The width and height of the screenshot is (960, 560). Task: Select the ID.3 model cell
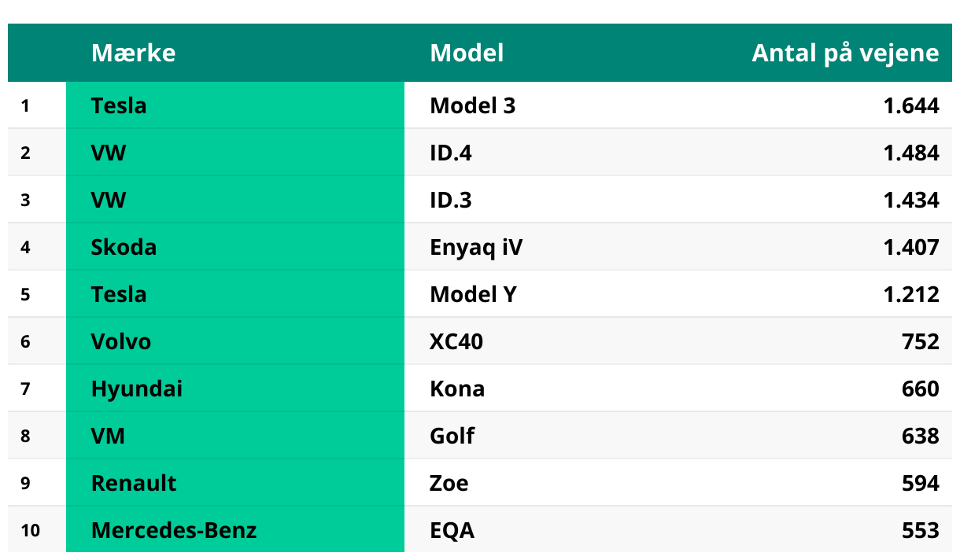point(451,200)
